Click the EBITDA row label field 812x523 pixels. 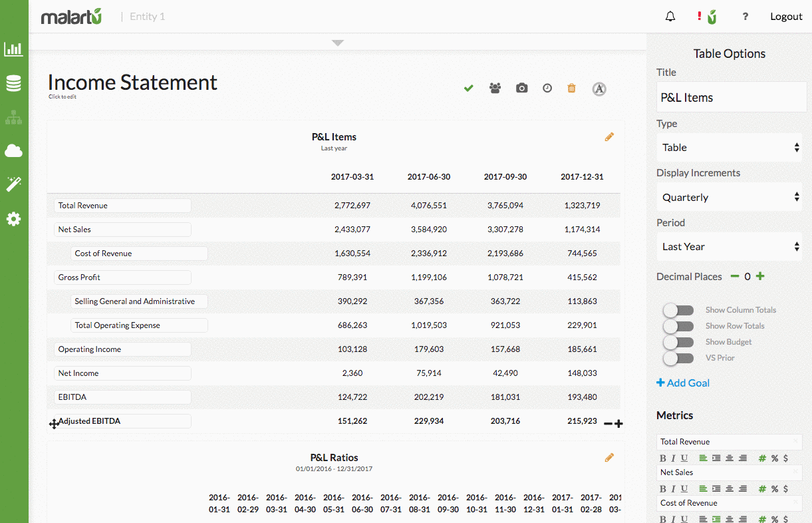(122, 397)
